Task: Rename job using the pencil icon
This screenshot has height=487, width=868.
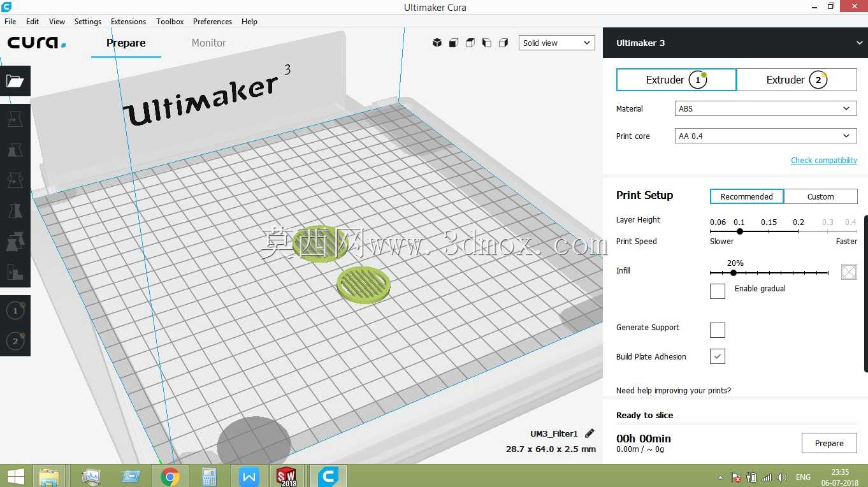Action: [x=590, y=433]
